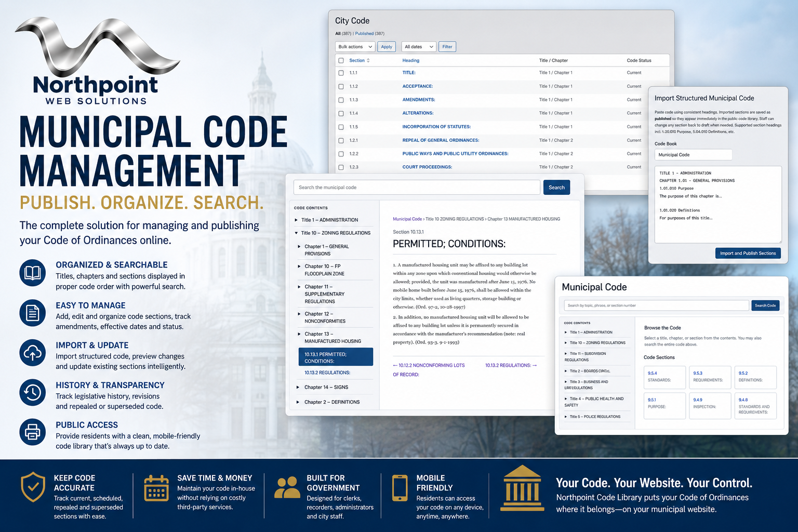Open the 9.5.1 Purpose section card

(x=664, y=406)
